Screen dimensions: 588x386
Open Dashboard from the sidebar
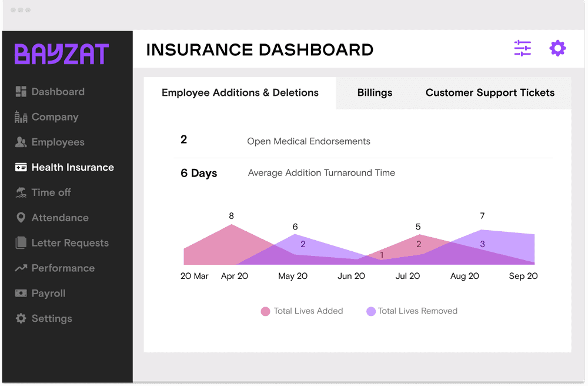[x=22, y=91]
